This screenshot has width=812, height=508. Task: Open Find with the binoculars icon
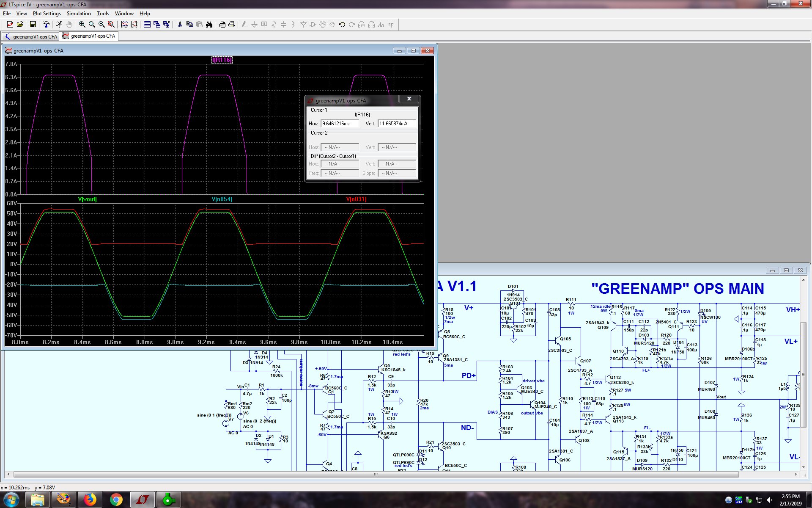(x=209, y=25)
